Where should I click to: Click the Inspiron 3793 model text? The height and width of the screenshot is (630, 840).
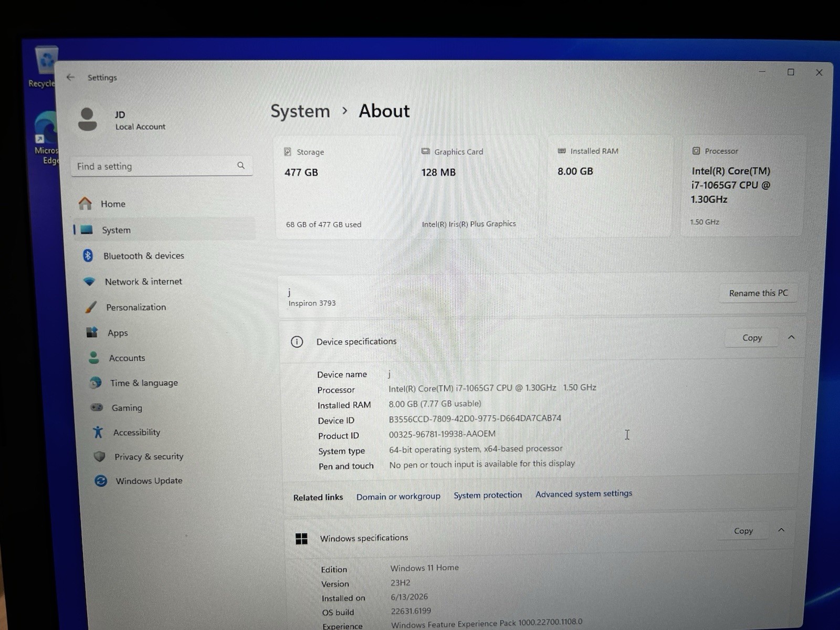(312, 303)
